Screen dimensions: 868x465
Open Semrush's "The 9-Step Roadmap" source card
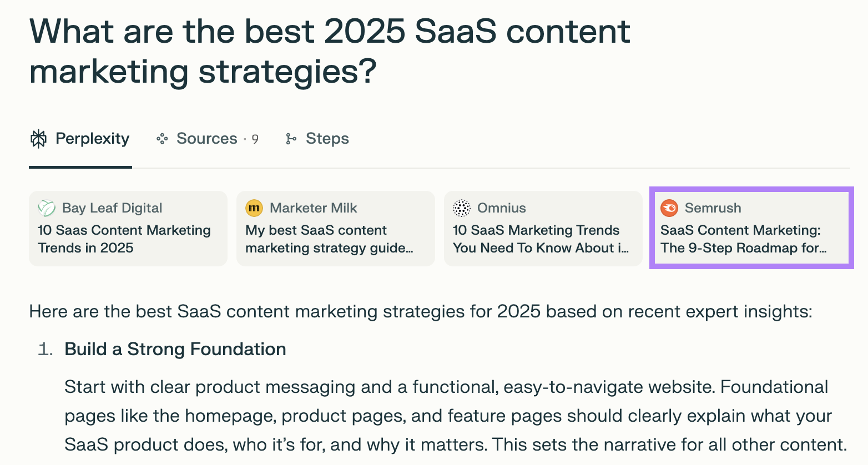click(x=744, y=239)
